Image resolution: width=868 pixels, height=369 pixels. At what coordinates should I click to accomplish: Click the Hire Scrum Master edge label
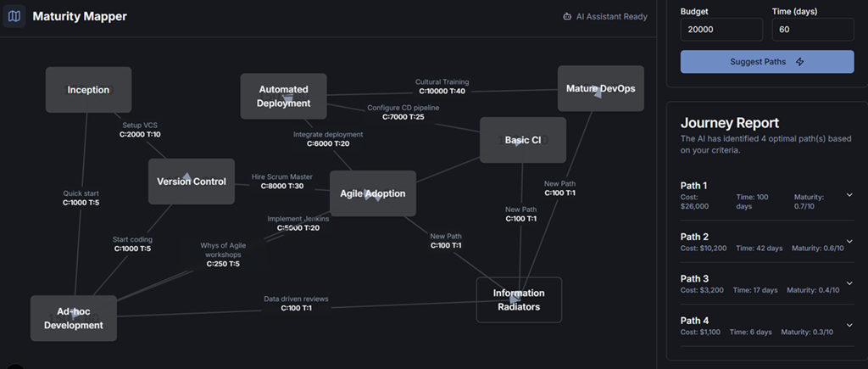pyautogui.click(x=282, y=182)
